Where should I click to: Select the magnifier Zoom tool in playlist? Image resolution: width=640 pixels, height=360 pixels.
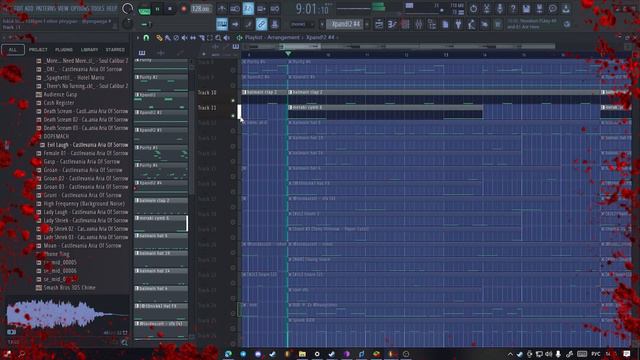218,38
